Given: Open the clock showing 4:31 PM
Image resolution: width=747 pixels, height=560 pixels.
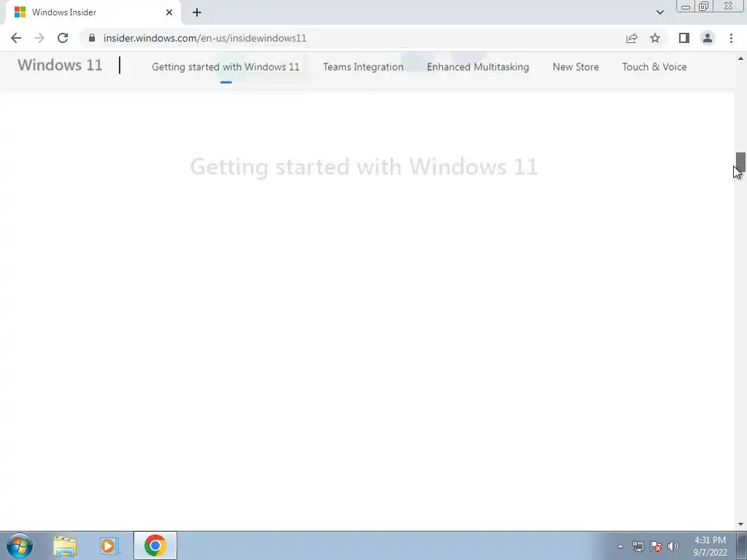Looking at the screenshot, I should coord(710,546).
